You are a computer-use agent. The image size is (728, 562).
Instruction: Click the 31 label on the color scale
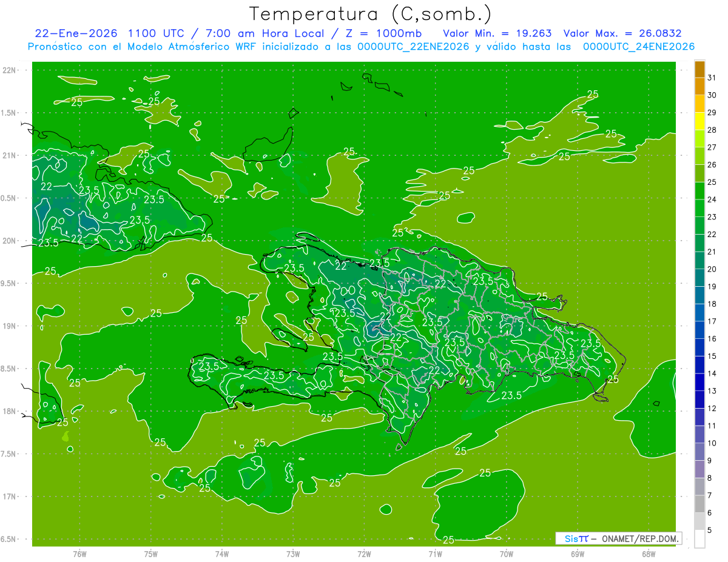click(712, 78)
